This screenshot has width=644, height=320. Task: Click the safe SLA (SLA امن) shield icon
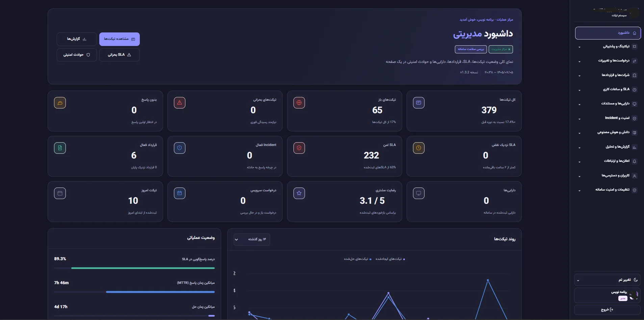click(x=299, y=148)
